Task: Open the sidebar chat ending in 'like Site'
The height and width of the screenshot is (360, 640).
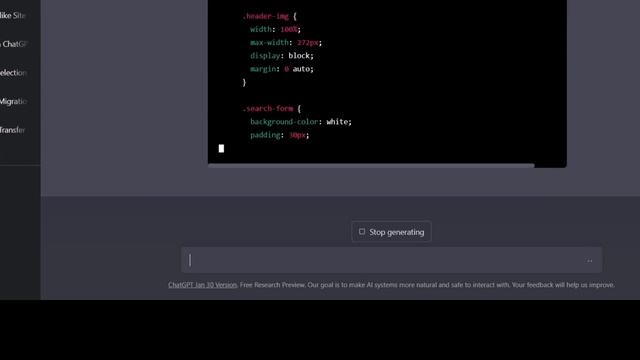Action: tap(13, 16)
